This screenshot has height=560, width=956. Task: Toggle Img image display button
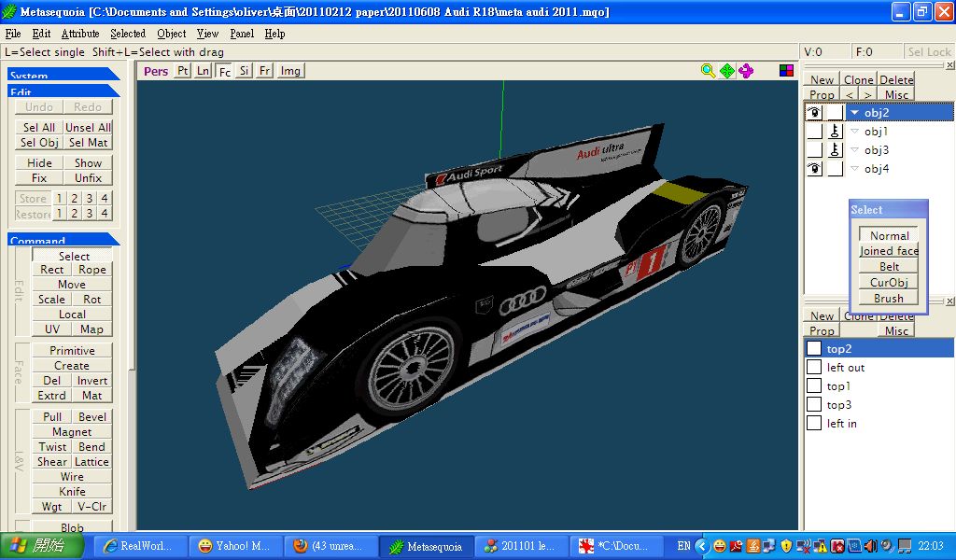point(290,71)
